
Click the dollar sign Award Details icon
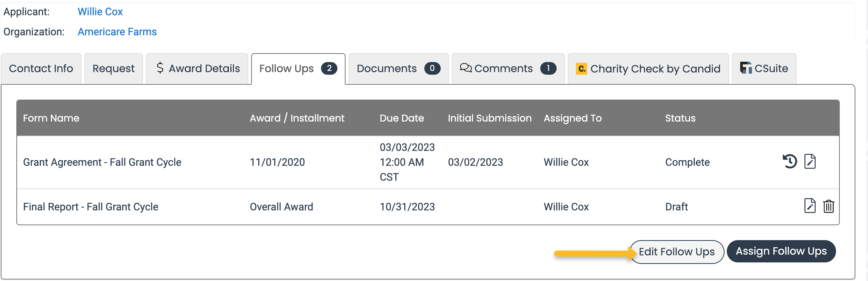point(160,68)
